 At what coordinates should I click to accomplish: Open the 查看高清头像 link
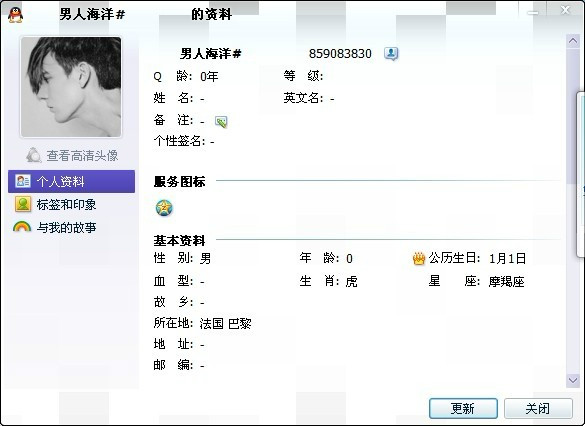pyautogui.click(x=82, y=156)
